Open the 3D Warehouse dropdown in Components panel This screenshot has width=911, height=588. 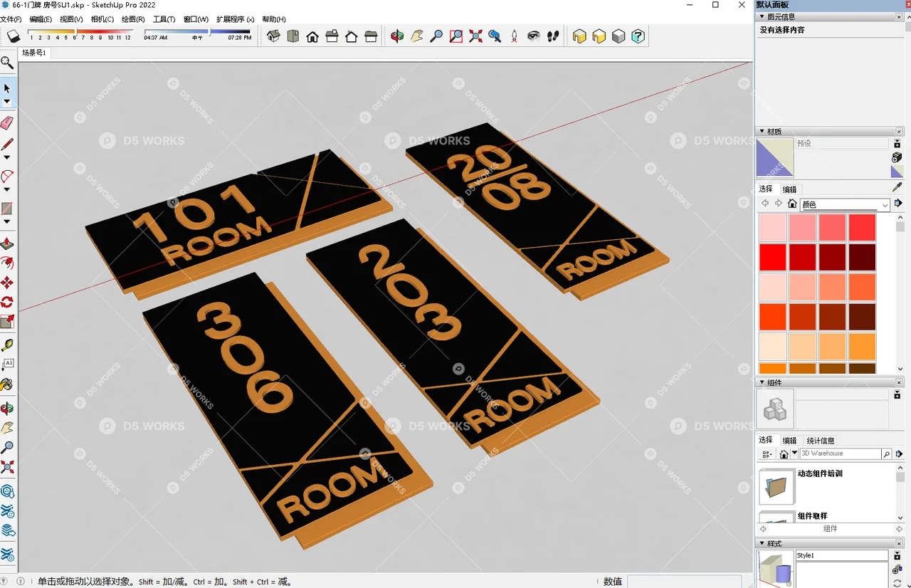[x=795, y=453]
